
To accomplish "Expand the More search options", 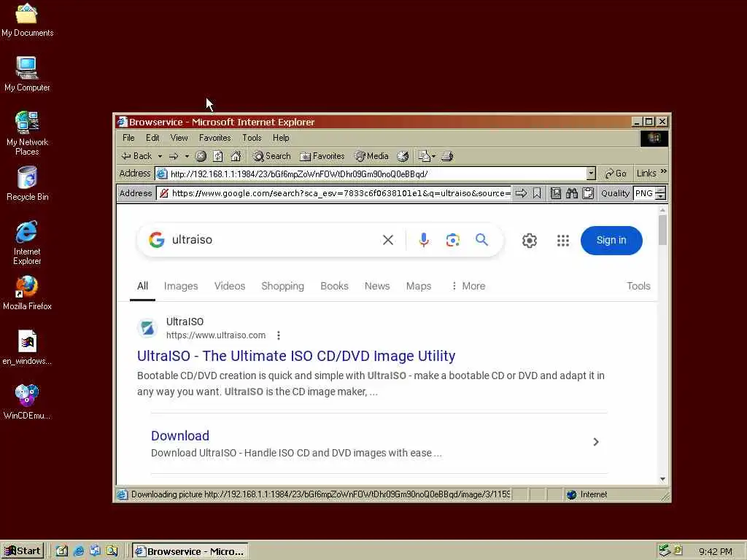I will [468, 286].
